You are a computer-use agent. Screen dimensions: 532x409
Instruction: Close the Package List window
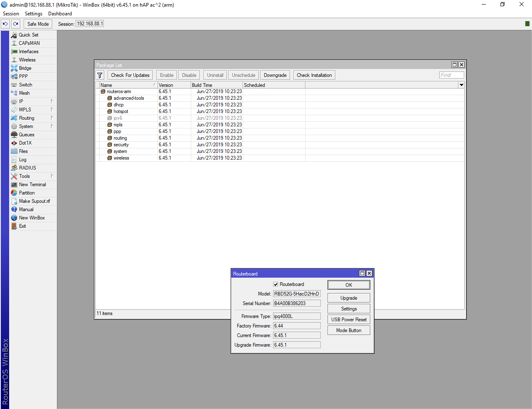(x=461, y=65)
